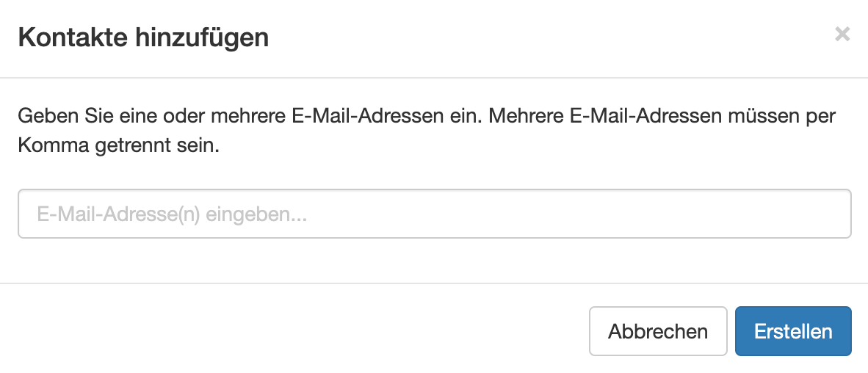Focus the email address text box
This screenshot has height=373, width=868.
[434, 214]
